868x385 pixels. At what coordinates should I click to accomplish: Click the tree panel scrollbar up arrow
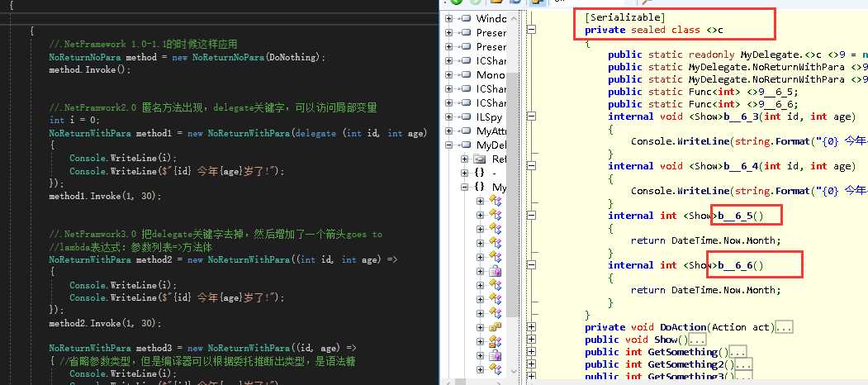click(x=514, y=17)
